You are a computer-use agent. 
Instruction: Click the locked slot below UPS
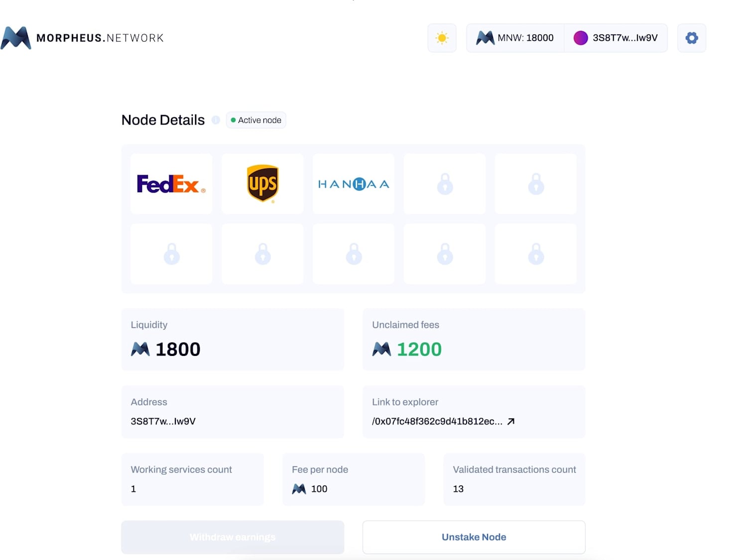(262, 254)
